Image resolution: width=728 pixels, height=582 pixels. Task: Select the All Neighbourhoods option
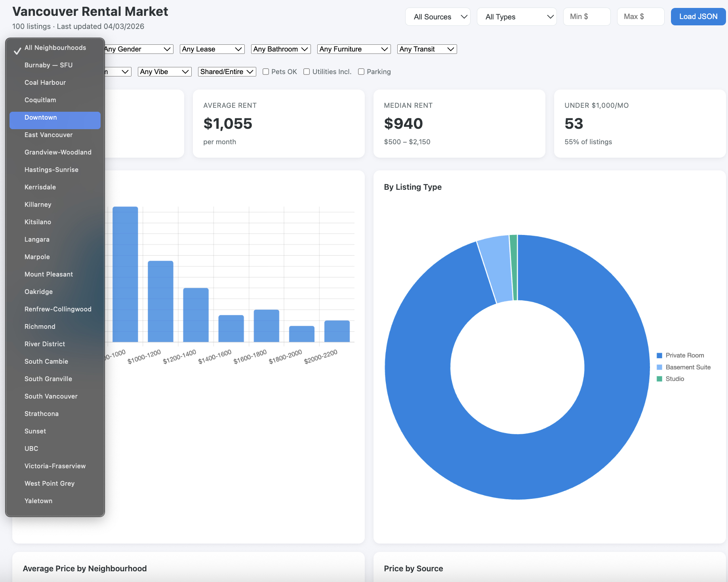(55, 48)
